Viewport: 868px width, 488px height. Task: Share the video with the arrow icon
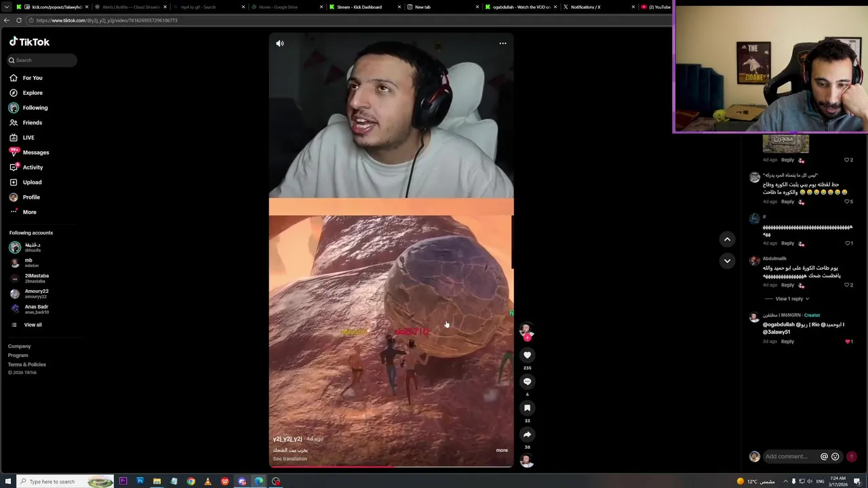pyautogui.click(x=527, y=434)
